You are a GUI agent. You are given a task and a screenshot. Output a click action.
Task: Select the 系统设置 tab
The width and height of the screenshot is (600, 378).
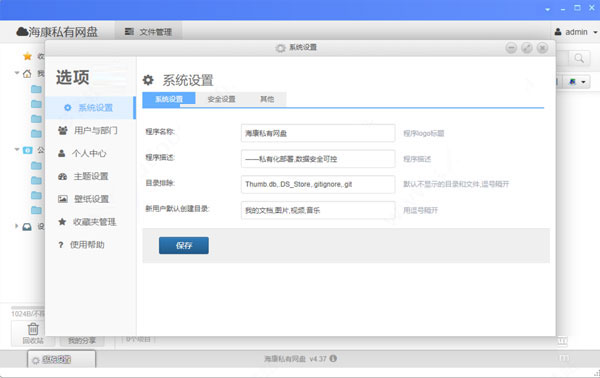(x=169, y=99)
